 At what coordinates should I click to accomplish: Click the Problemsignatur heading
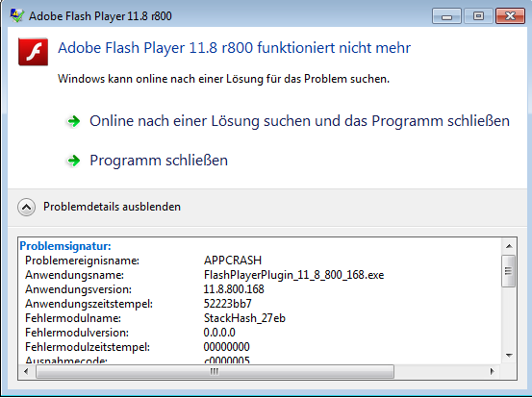[65, 246]
